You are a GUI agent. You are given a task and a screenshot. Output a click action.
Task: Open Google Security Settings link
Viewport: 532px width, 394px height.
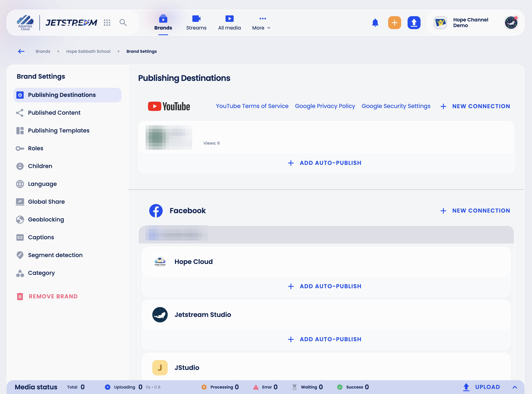click(396, 106)
